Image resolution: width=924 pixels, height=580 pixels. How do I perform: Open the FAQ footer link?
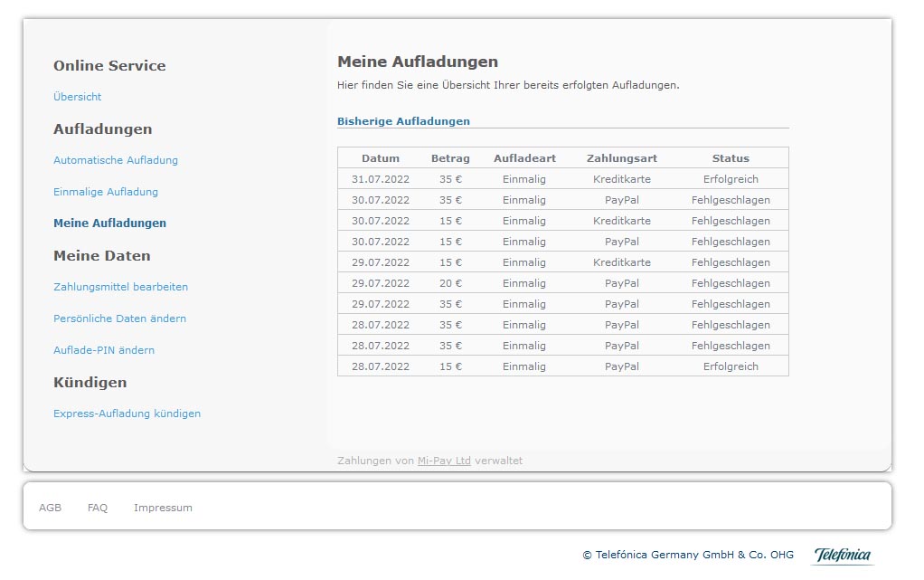point(98,508)
